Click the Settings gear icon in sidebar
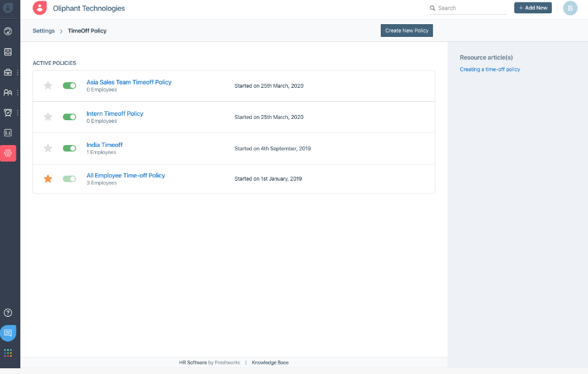Screen dimensions: 588x374 point(8,153)
